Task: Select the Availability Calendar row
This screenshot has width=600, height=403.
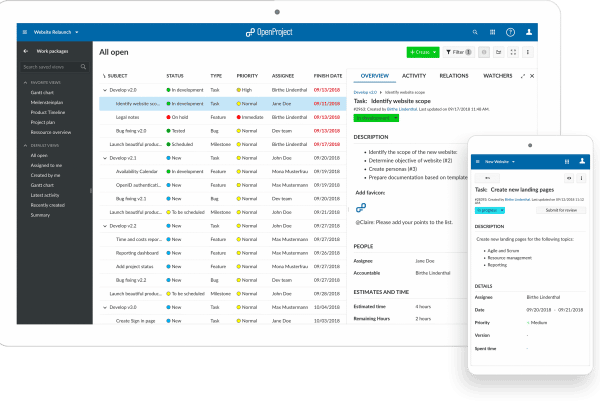Action: tap(223, 171)
